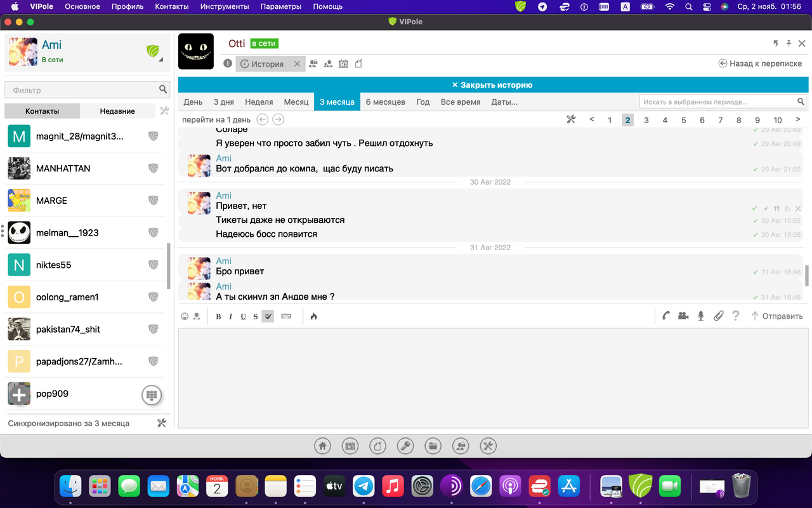Image resolution: width=812 pixels, height=508 pixels.
Task: Open the organizer calendar icon in bottom toolbar
Action: coord(350,446)
